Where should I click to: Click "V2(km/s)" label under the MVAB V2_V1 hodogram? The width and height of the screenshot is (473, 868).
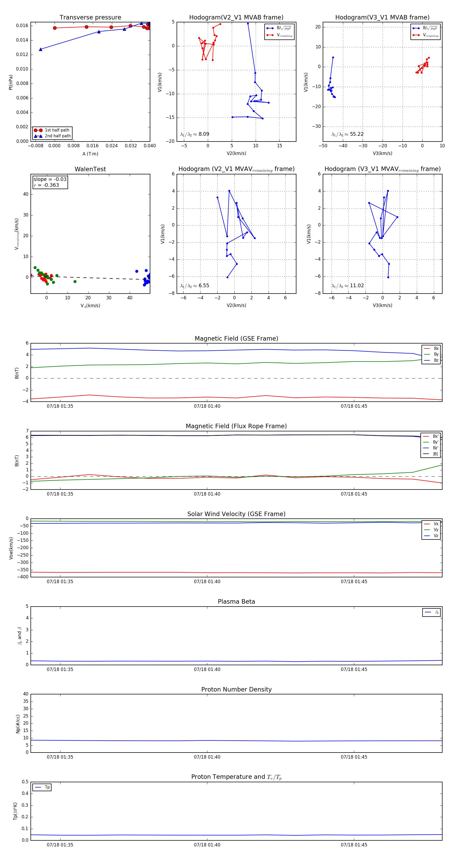coord(236,154)
